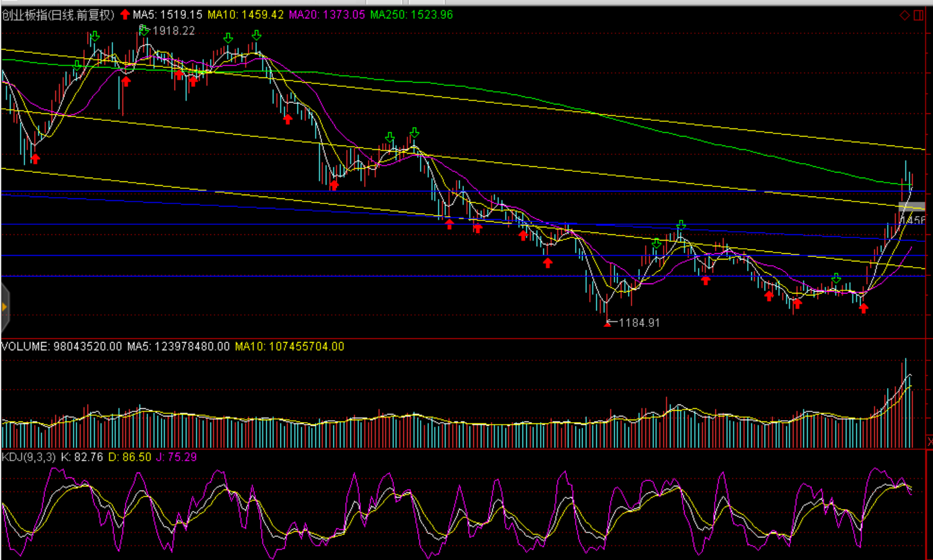Click the gray price tag on right axis
This screenshot has width=933, height=560.
[912, 207]
